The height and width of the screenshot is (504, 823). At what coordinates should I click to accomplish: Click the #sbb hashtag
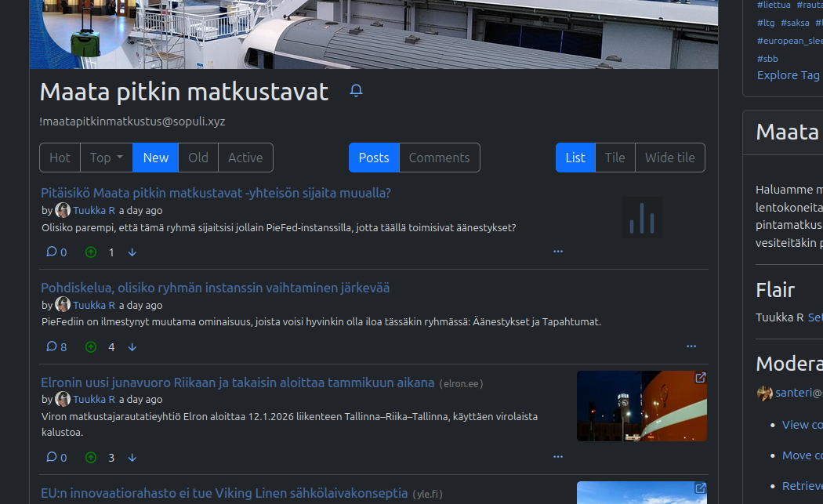767,58
